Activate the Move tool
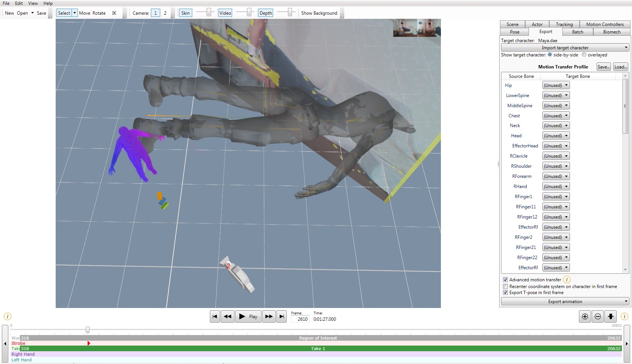 coord(85,13)
